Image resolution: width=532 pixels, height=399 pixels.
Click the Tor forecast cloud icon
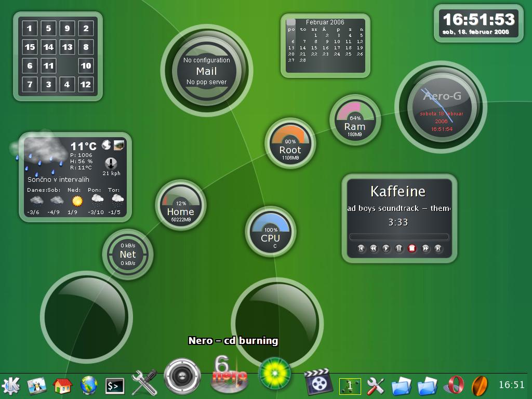tap(118, 200)
